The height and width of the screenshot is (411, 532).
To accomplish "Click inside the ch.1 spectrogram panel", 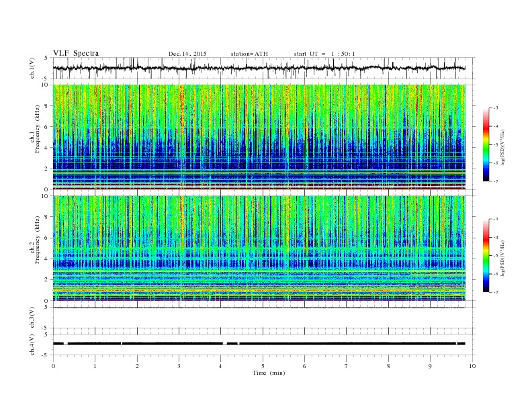I will pyautogui.click(x=259, y=137).
